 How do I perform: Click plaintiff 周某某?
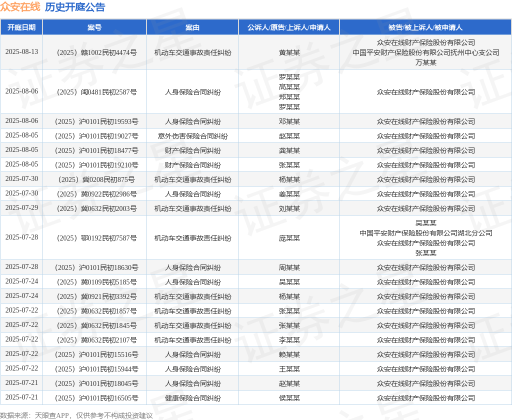289,267
